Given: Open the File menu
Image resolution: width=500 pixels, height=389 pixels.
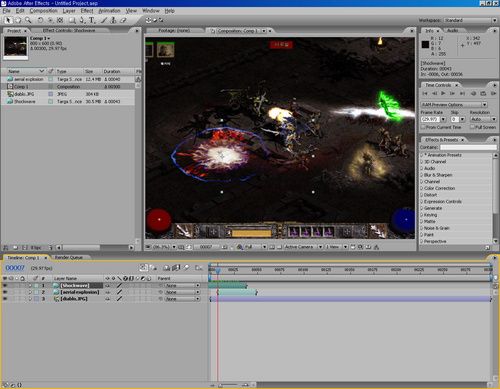Looking at the screenshot, I should tap(6, 11).
